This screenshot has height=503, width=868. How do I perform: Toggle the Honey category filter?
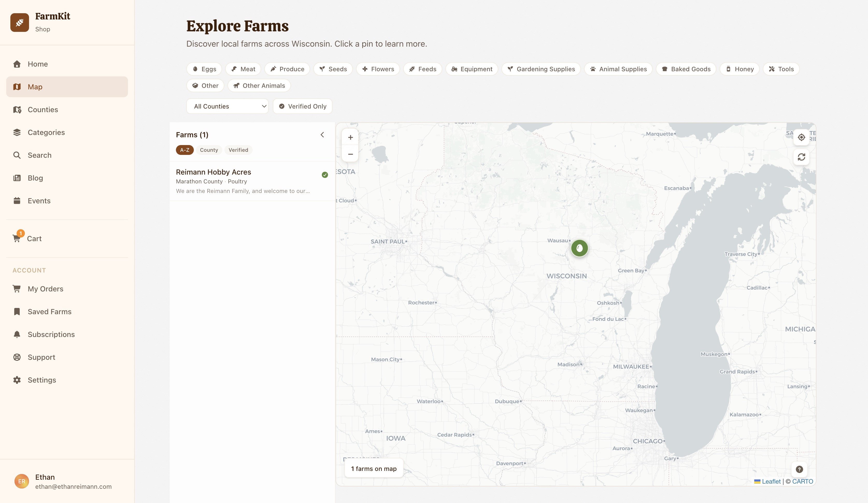tap(739, 69)
